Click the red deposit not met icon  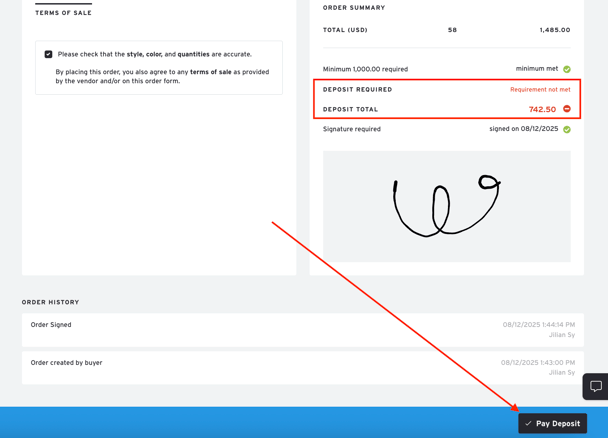pyautogui.click(x=567, y=109)
